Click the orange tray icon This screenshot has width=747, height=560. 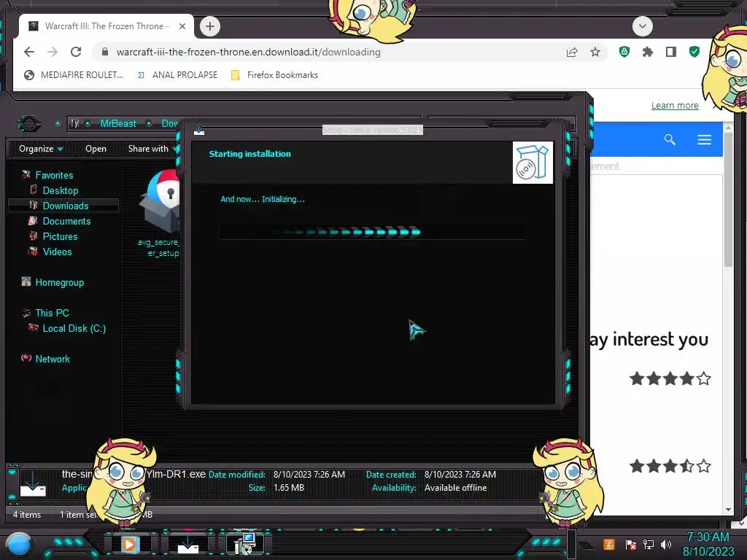[x=609, y=544]
